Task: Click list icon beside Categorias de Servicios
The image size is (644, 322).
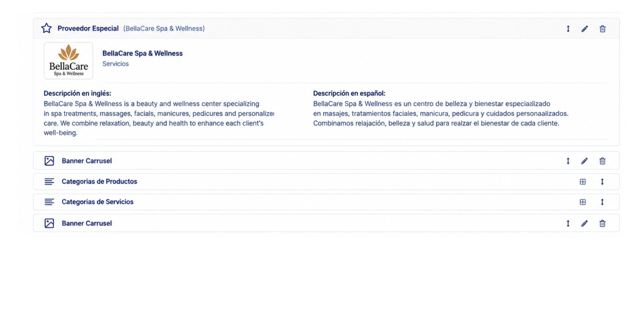Action: 49,202
